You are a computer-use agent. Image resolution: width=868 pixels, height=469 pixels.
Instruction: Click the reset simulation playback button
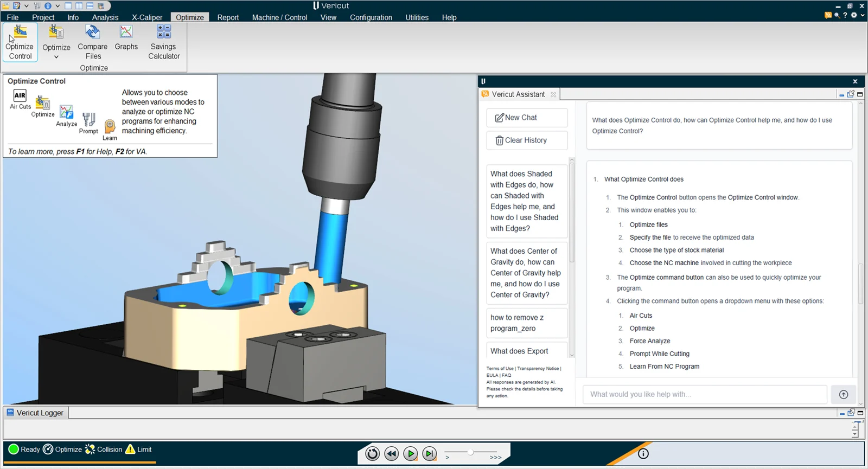pos(372,454)
